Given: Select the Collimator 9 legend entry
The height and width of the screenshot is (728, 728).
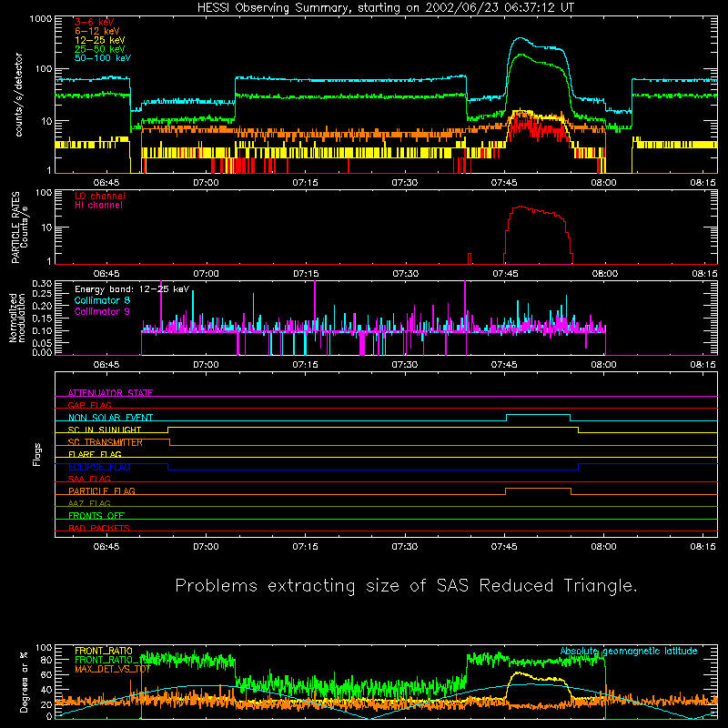Looking at the screenshot, I should 102,311.
